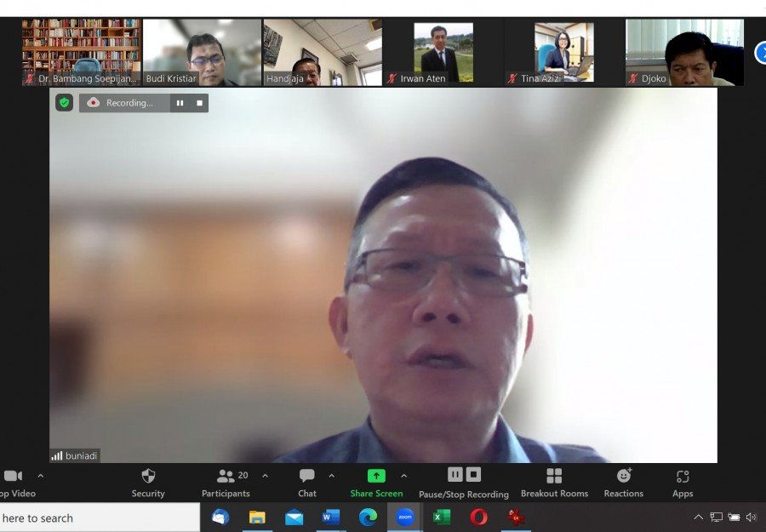Screen dimensions: 766x532
Task: Stop recording in the bottom toolbar
Action: click(473, 474)
